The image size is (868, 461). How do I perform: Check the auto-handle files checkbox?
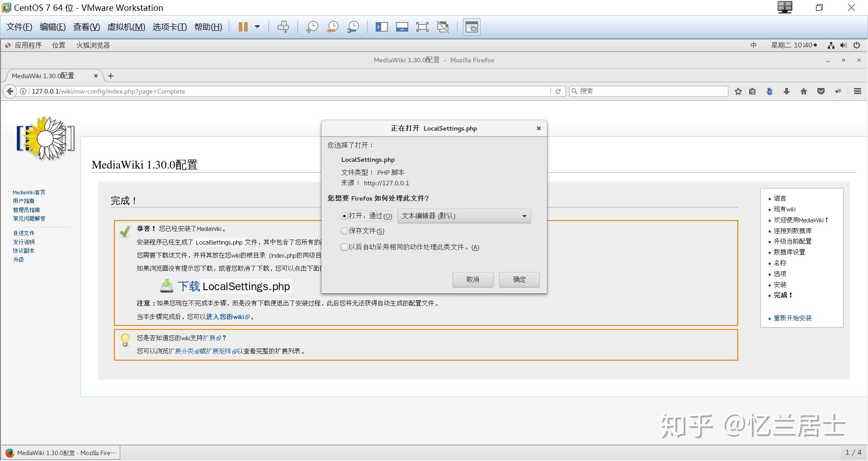[x=344, y=247]
